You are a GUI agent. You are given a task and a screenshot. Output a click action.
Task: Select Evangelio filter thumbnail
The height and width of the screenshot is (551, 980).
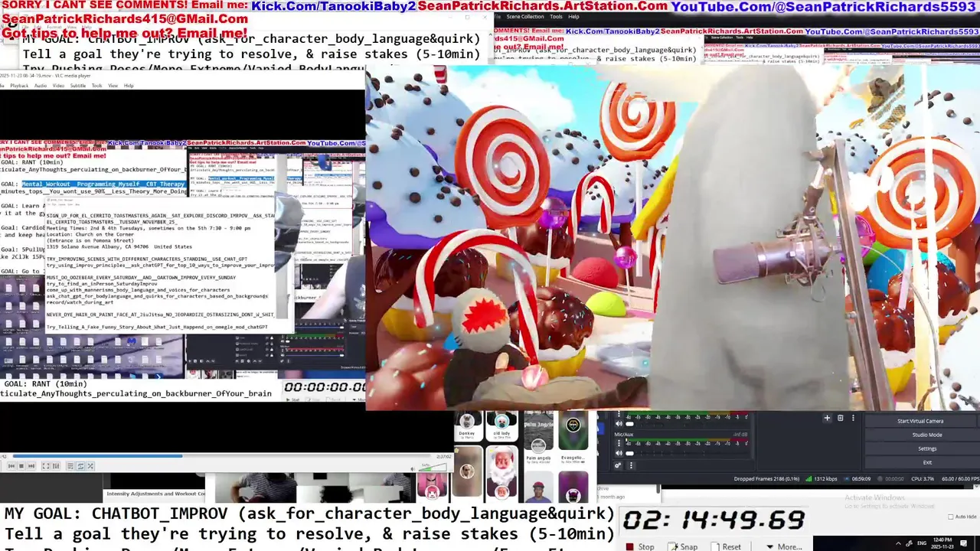click(573, 438)
